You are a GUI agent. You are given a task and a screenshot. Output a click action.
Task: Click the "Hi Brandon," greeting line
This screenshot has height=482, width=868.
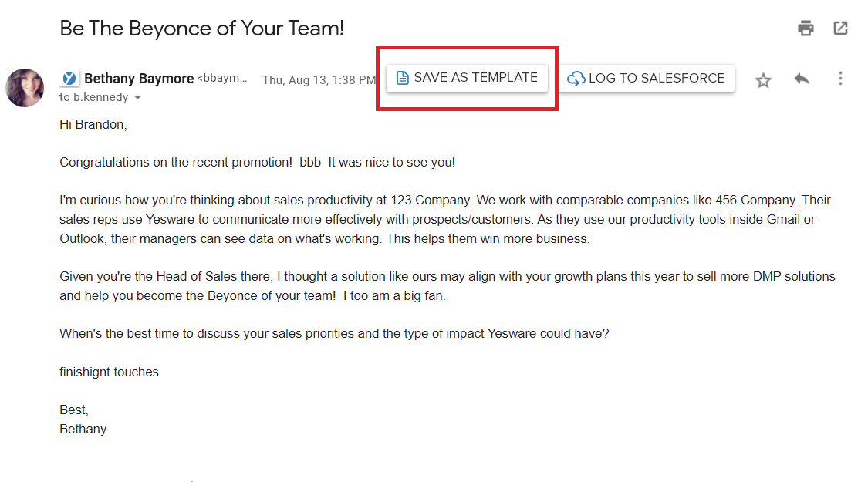click(93, 124)
